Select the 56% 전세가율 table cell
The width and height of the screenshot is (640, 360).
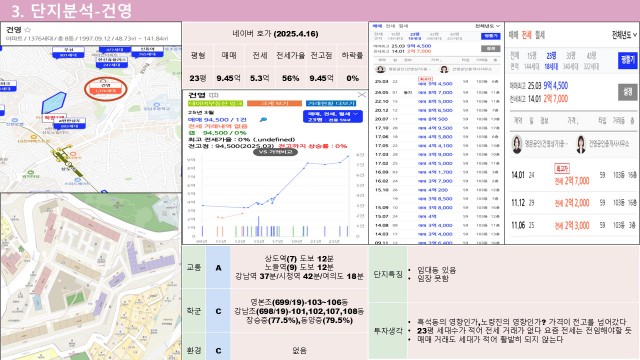pyautogui.click(x=291, y=78)
